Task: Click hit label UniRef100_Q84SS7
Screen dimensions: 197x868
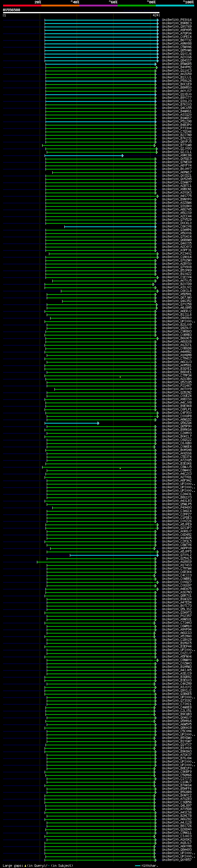Action: [177, 61]
